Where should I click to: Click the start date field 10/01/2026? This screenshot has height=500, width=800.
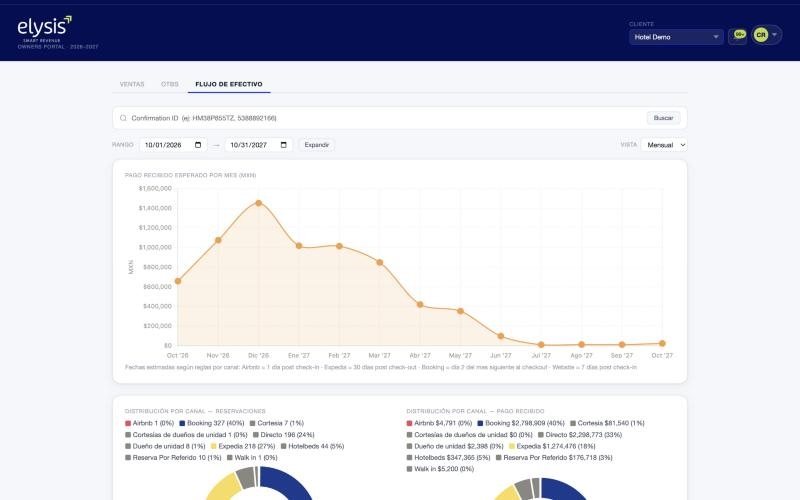[173, 145]
